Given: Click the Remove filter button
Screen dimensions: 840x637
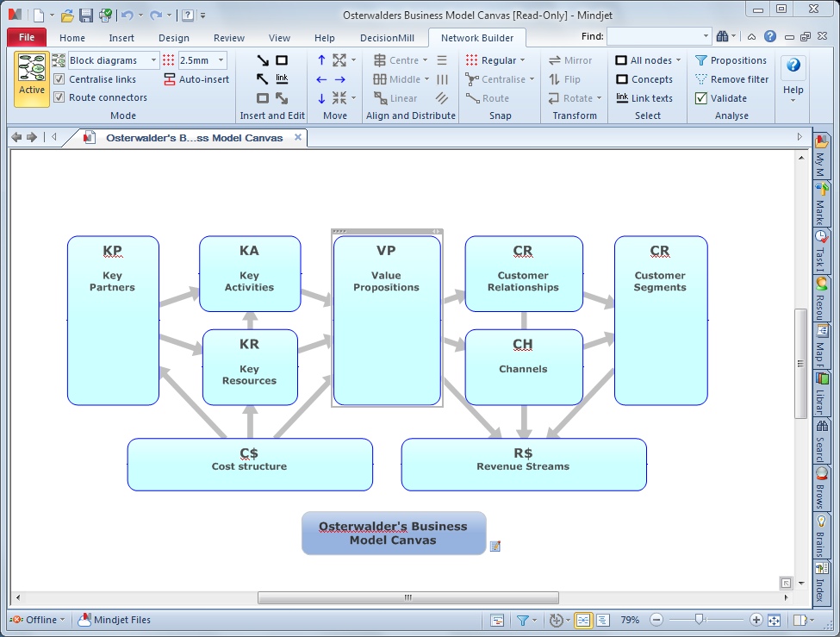Looking at the screenshot, I should tap(731, 79).
